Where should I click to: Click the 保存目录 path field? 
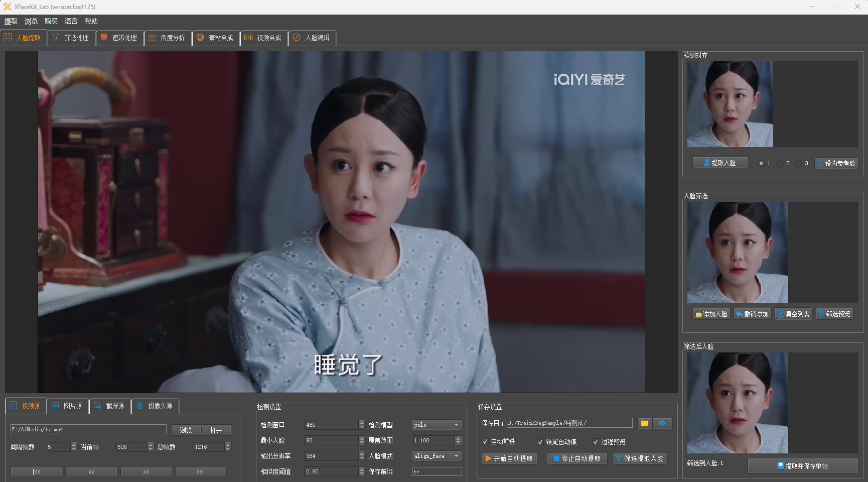569,423
